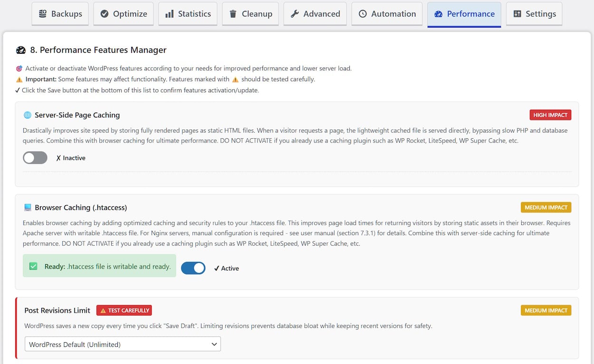Click the Optimize tab checkmark icon
Image resolution: width=594 pixels, height=364 pixels.
pos(105,14)
